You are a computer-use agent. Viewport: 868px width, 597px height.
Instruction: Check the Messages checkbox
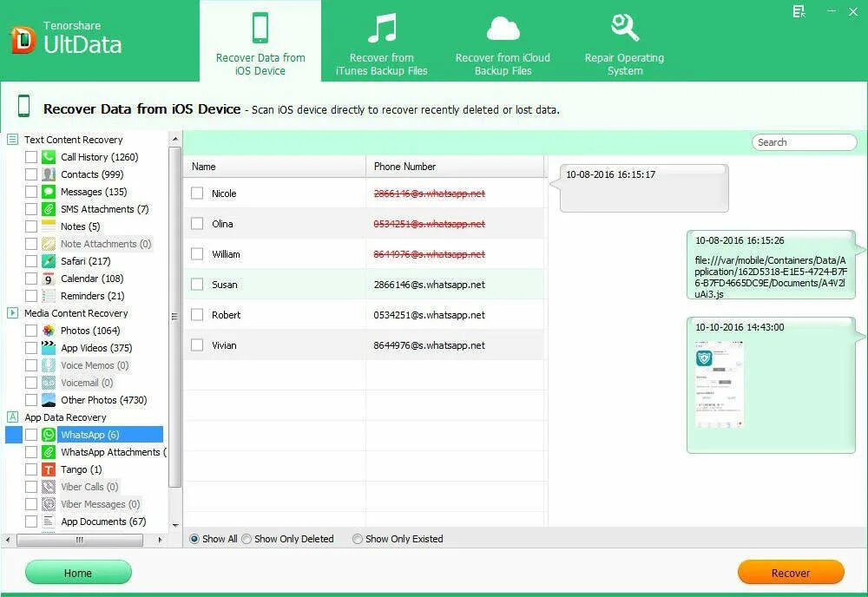(31, 192)
